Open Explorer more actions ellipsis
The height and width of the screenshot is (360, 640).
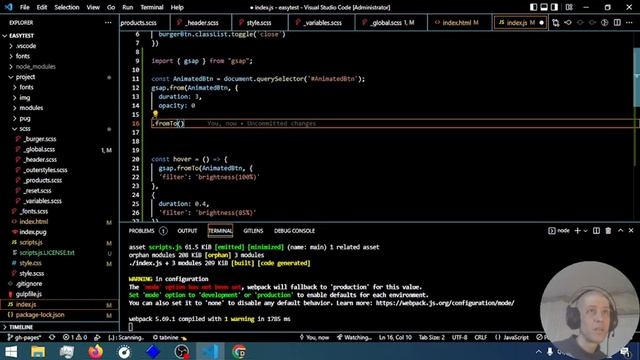108,23
